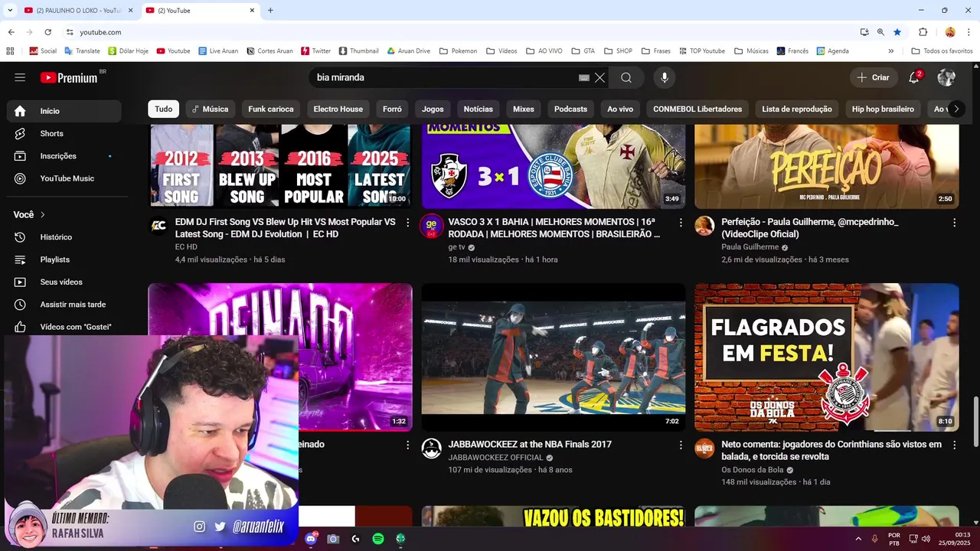Screen dimensions: 980x551
Task: Open Paula Guilherme channel link
Action: [750, 247]
